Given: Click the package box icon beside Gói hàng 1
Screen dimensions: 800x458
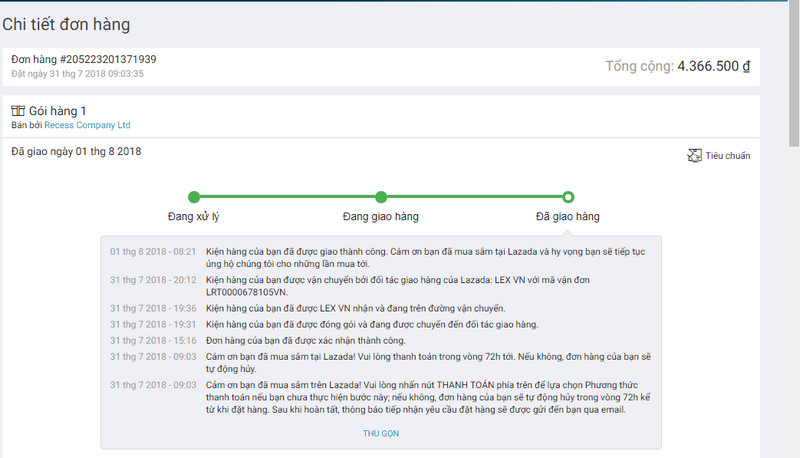Looking at the screenshot, I should click(17, 111).
